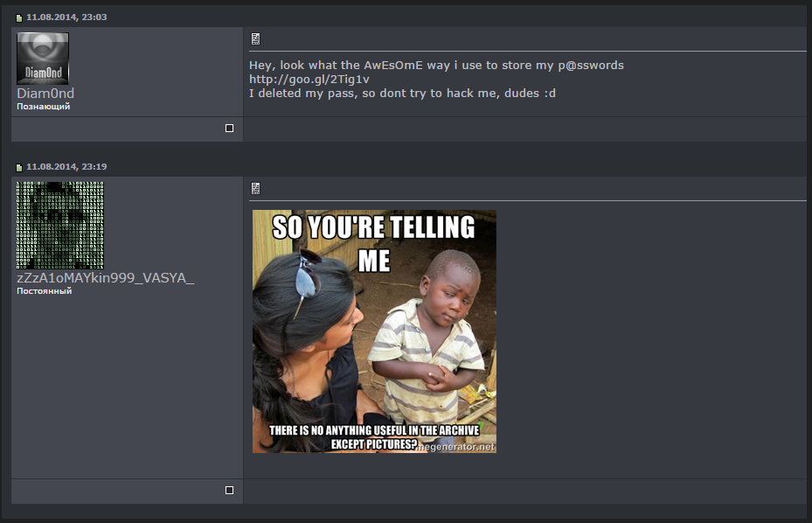Tick the checkbox under zZzA1oMAYkin999_VASYA_'s post
Image resolution: width=812 pixels, height=523 pixels.
tap(229, 490)
